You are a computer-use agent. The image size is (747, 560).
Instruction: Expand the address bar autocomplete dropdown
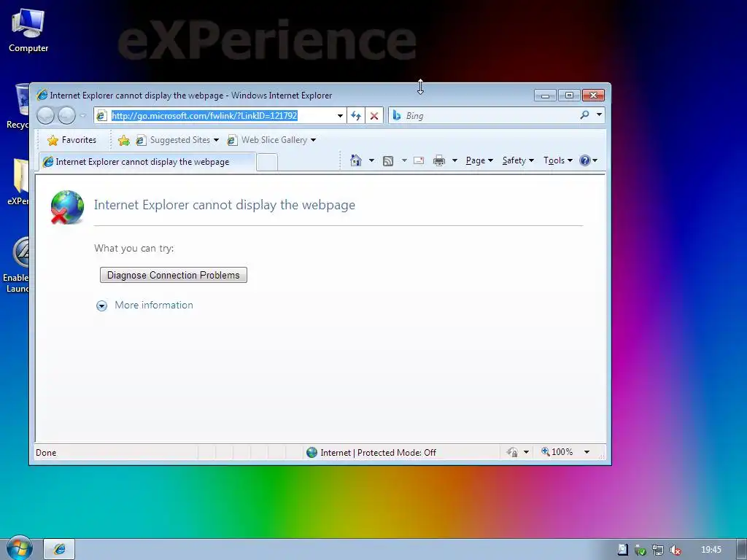coord(340,116)
